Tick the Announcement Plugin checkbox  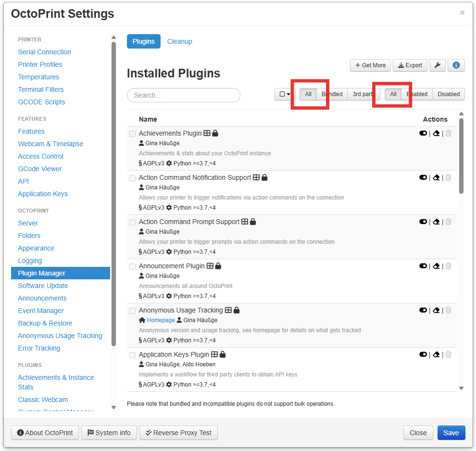[133, 267]
